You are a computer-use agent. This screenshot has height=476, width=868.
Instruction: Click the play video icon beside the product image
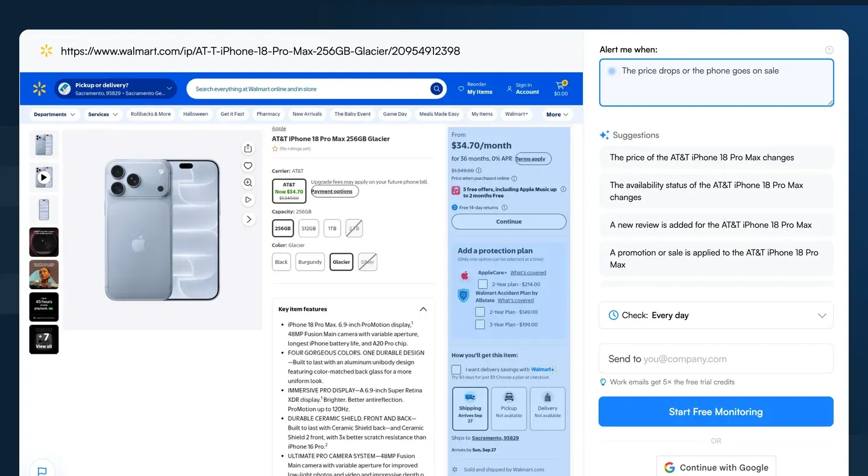pos(248,199)
